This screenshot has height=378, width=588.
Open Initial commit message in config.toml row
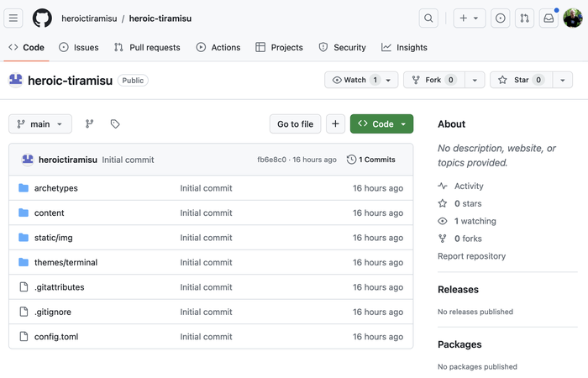(206, 337)
